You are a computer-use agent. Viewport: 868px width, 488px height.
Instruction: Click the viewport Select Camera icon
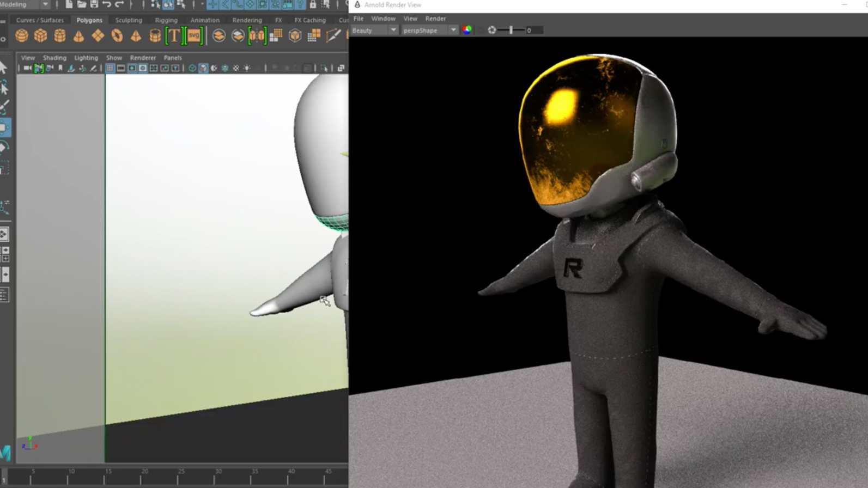pyautogui.click(x=27, y=68)
